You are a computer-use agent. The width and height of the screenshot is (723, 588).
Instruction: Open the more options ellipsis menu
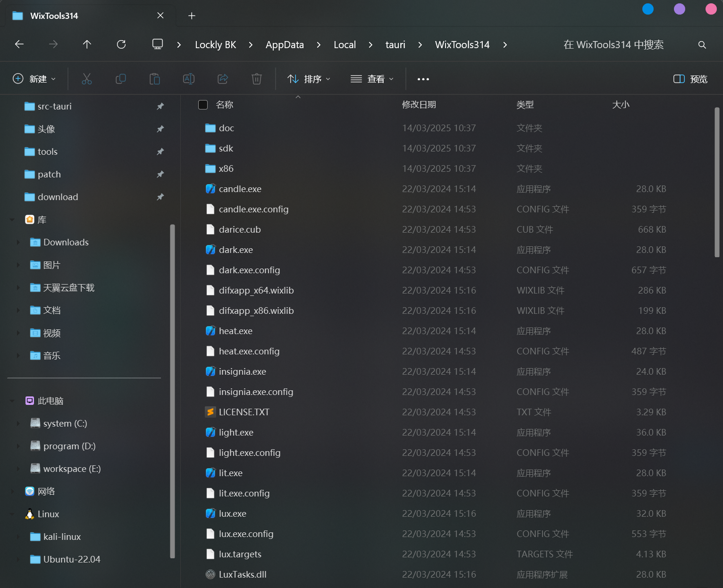tap(423, 79)
